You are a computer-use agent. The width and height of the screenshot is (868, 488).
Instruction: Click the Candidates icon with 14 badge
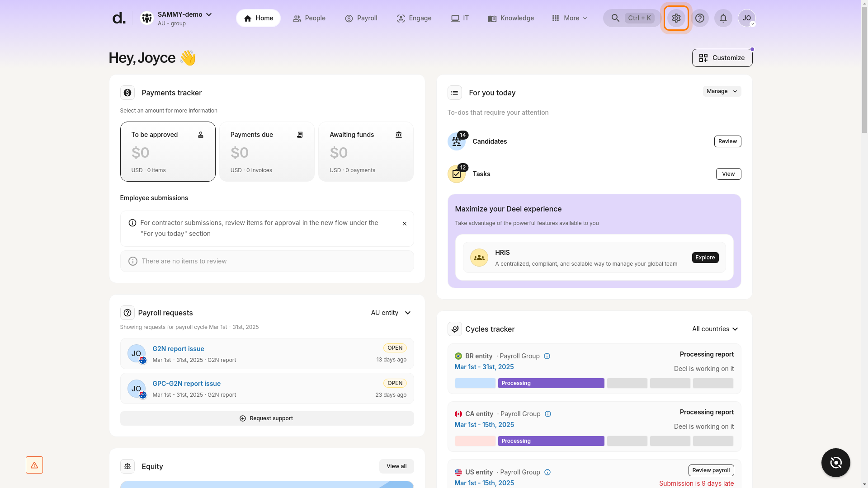point(456,141)
